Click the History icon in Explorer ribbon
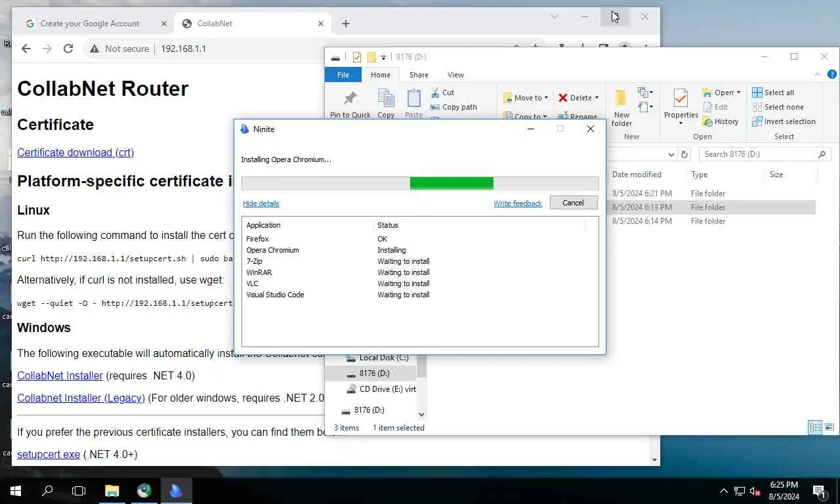Viewport: 840px width, 504px height. 707,121
